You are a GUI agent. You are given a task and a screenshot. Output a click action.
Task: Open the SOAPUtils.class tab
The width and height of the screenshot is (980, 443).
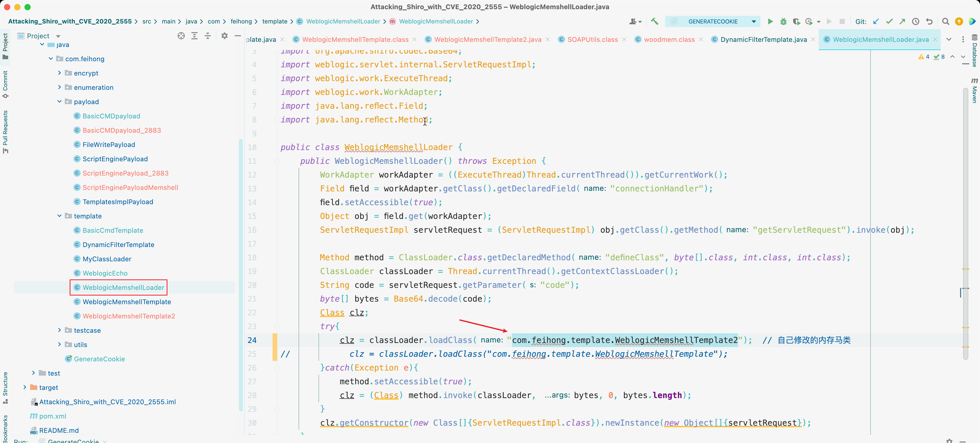pyautogui.click(x=592, y=40)
